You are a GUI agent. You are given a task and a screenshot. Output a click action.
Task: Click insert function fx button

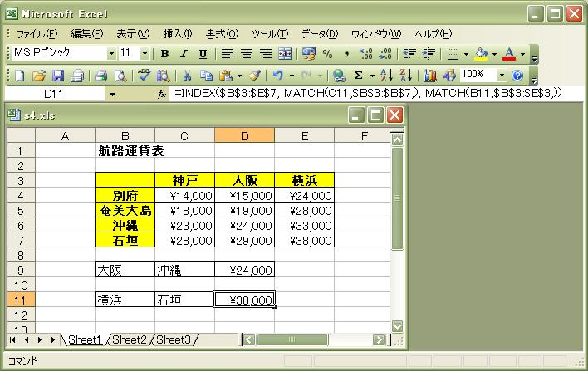(x=162, y=94)
